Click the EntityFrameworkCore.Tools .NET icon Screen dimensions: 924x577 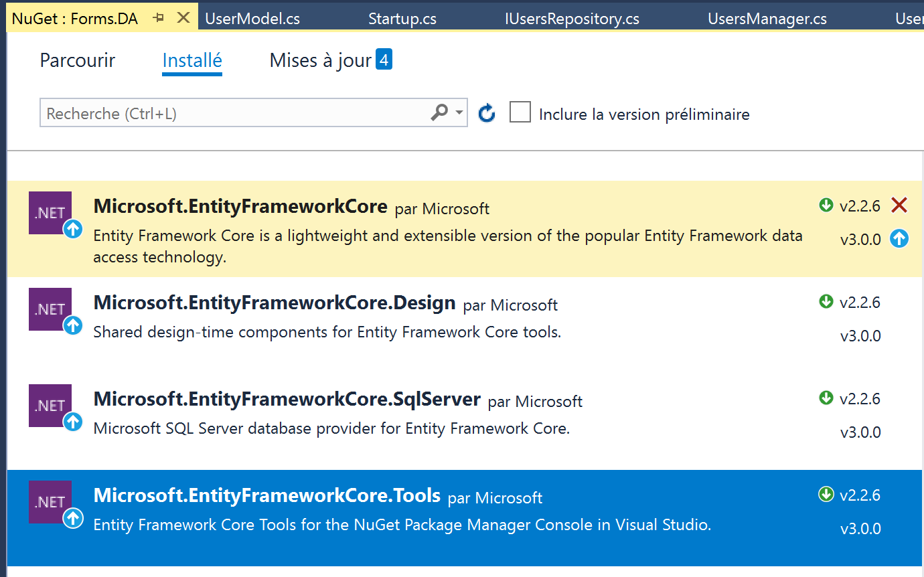50,502
